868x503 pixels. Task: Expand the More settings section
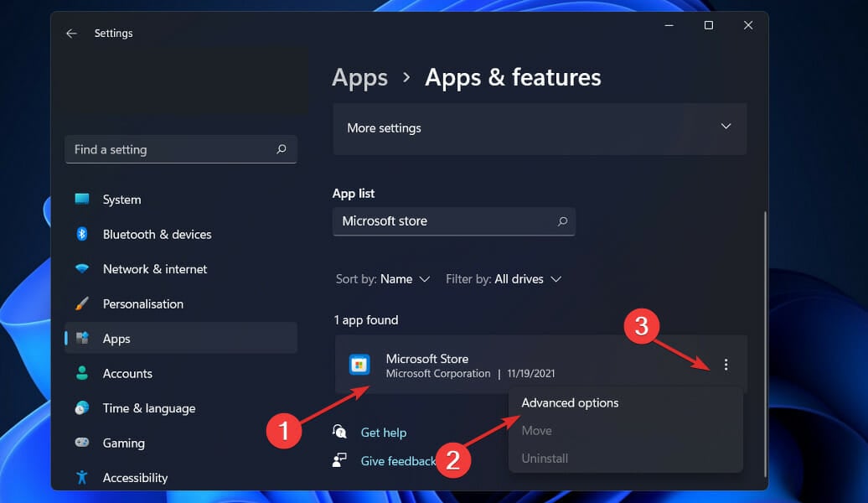[x=540, y=128]
